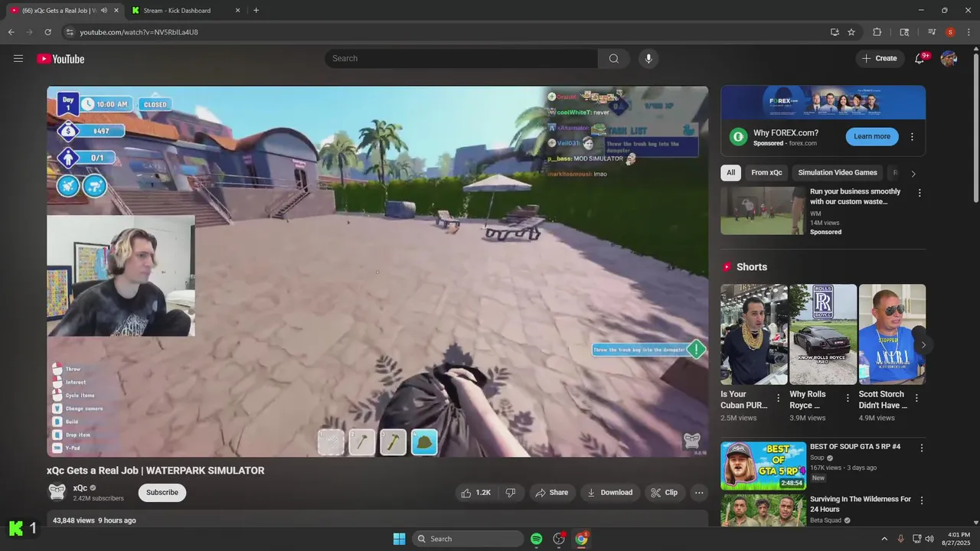Click Learn more on FOREX ad
980x551 pixels.
pos(872,137)
